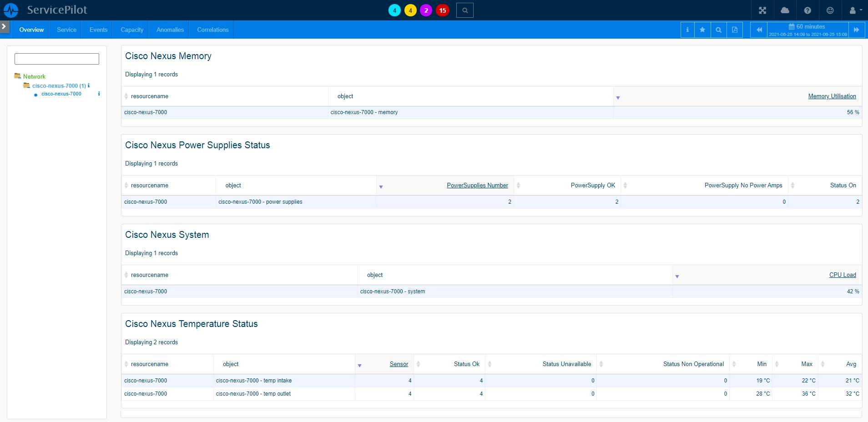Expand the collapsed left sidebar chevron

(4, 26)
